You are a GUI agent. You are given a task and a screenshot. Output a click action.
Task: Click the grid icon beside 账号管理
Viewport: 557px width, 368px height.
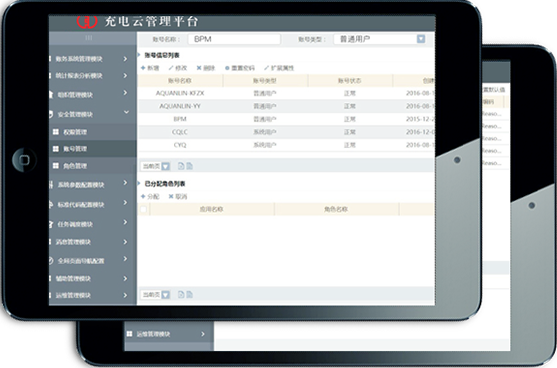tap(56, 149)
